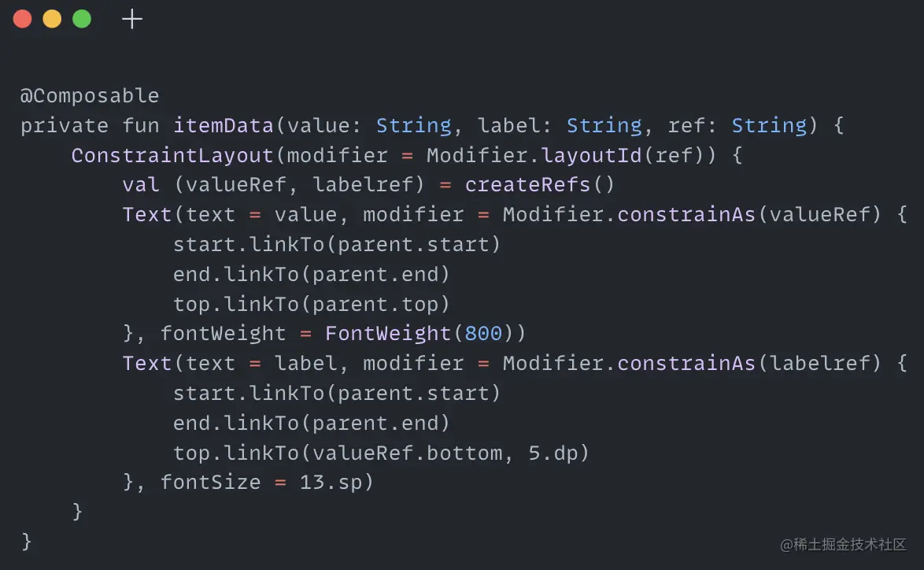Click constrainAs(valueRef) call
Viewport: 924px width, 570px height.
[749, 214]
